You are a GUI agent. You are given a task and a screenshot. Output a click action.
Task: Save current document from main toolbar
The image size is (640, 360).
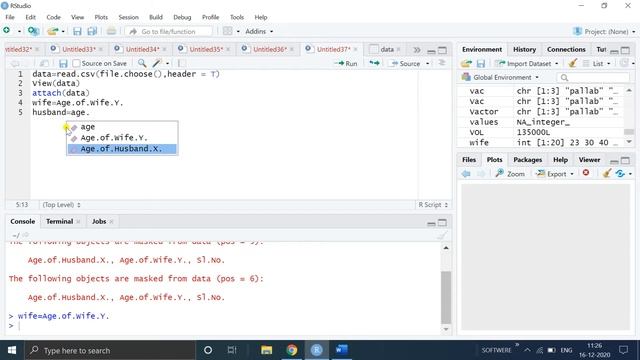click(77, 31)
